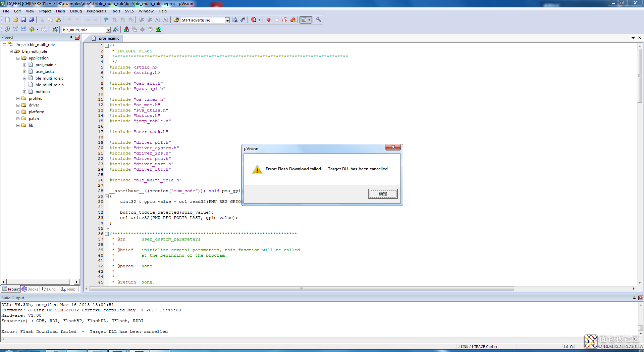Expand the patch folder
Screen dimensions: 644x352
click(18, 119)
